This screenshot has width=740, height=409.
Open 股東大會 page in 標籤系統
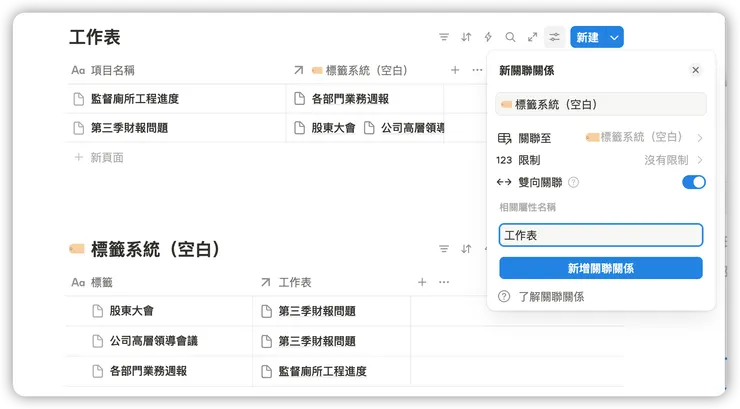click(132, 311)
